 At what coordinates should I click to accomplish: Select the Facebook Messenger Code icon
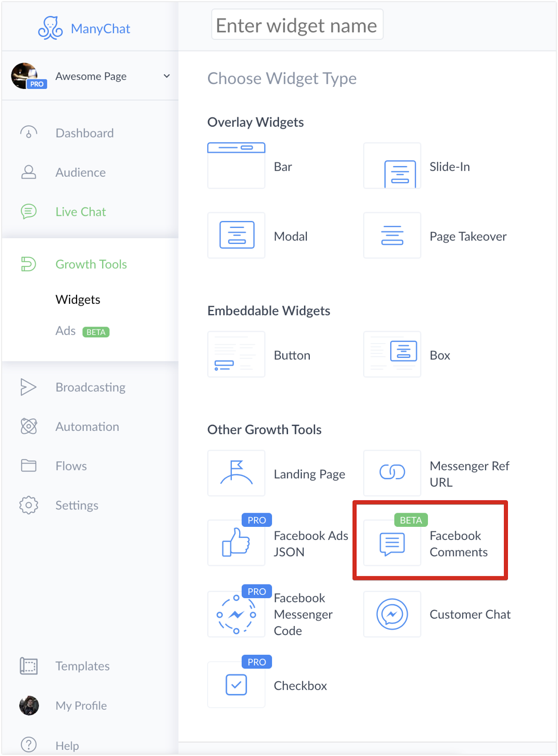pyautogui.click(x=236, y=614)
